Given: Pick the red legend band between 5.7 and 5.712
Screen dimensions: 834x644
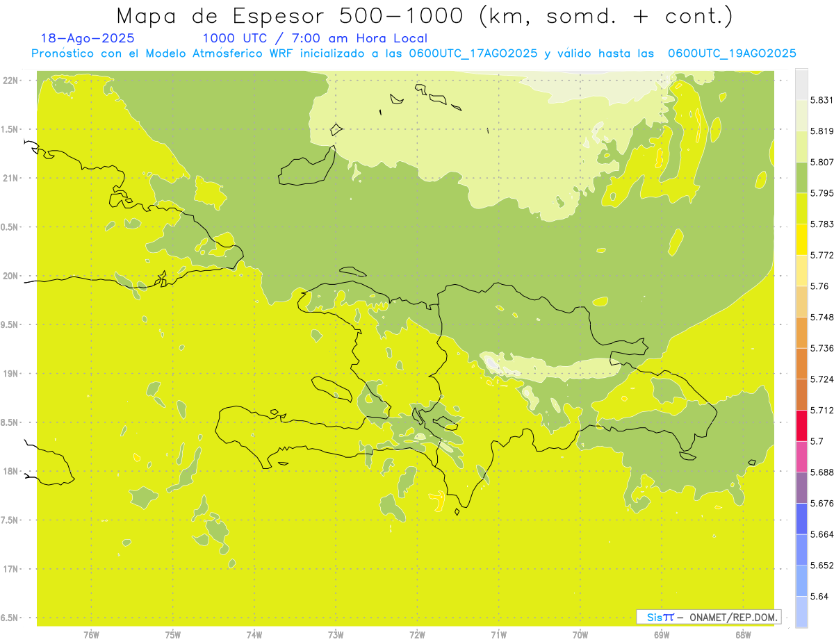Looking at the screenshot, I should point(801,425).
